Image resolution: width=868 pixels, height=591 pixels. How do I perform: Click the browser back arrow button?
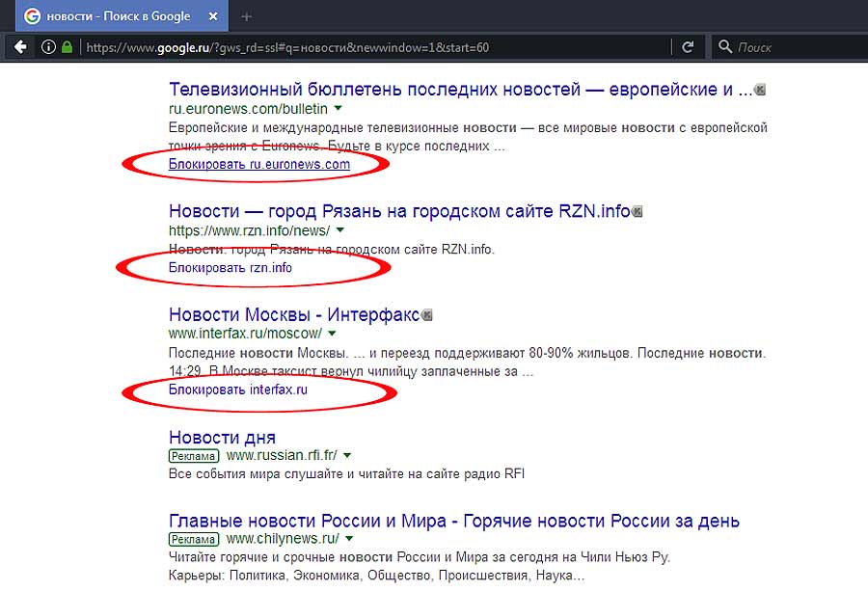[20, 47]
